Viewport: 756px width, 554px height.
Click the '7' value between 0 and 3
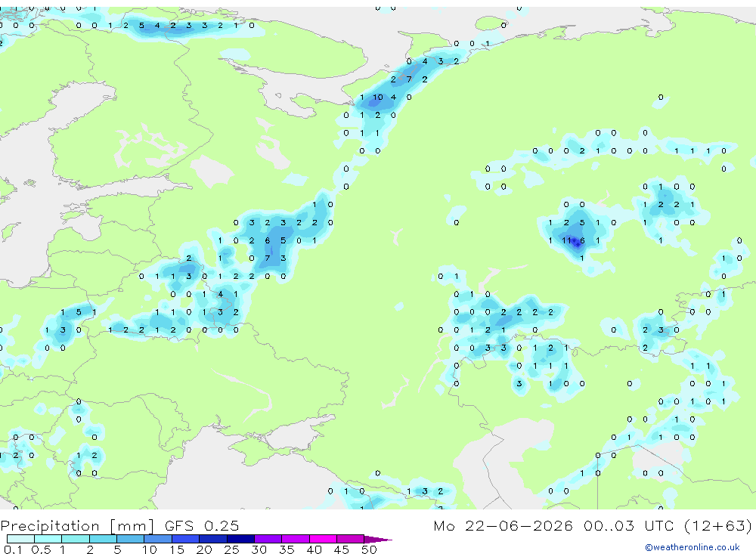[268, 258]
